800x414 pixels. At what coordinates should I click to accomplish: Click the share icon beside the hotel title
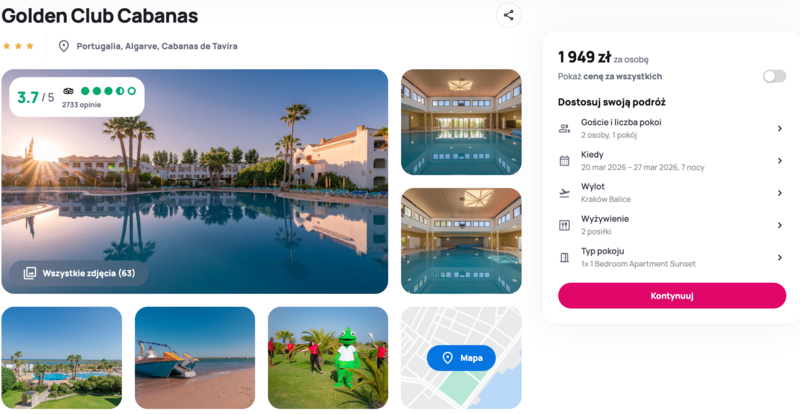509,15
